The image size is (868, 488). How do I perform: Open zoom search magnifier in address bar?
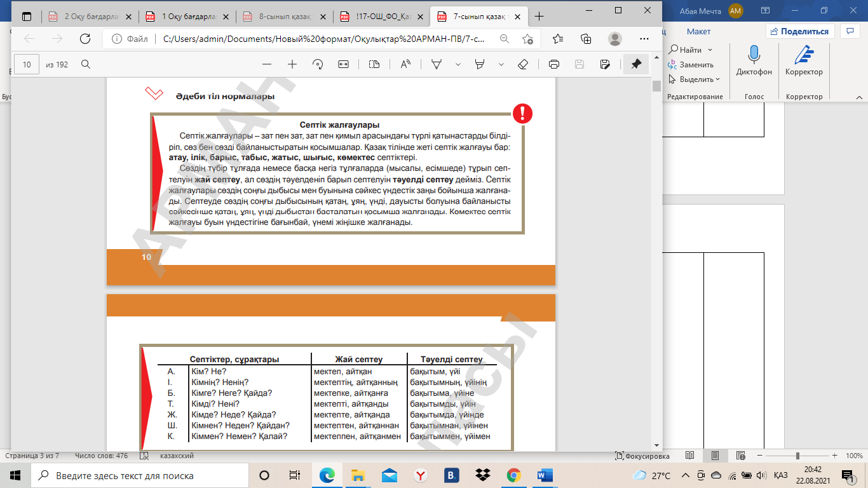504,39
